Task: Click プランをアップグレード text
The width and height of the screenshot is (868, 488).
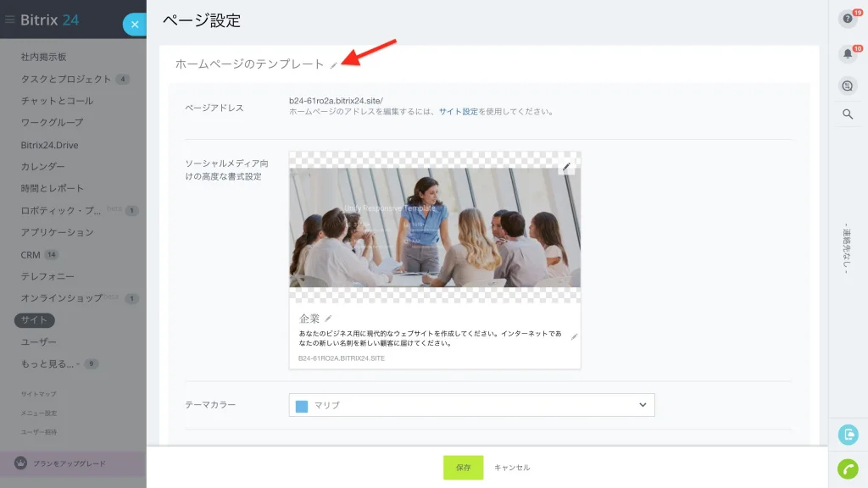Action: pyautogui.click(x=70, y=463)
